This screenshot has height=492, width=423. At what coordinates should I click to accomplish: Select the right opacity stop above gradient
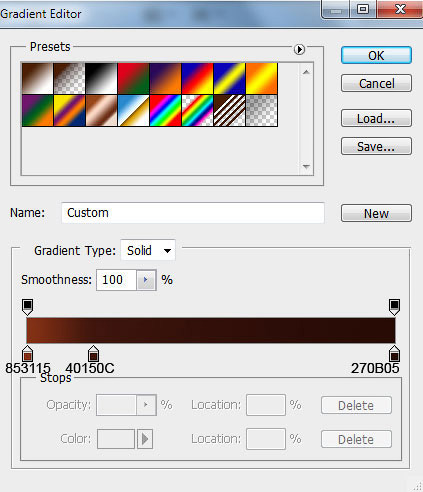394,307
